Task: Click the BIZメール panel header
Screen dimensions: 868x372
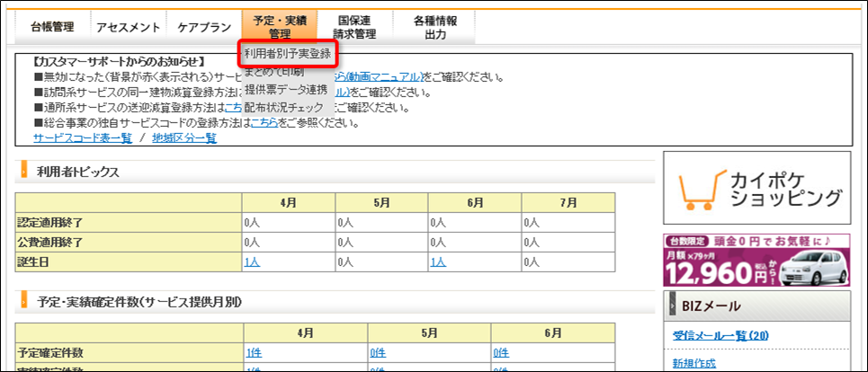Action: click(756, 306)
